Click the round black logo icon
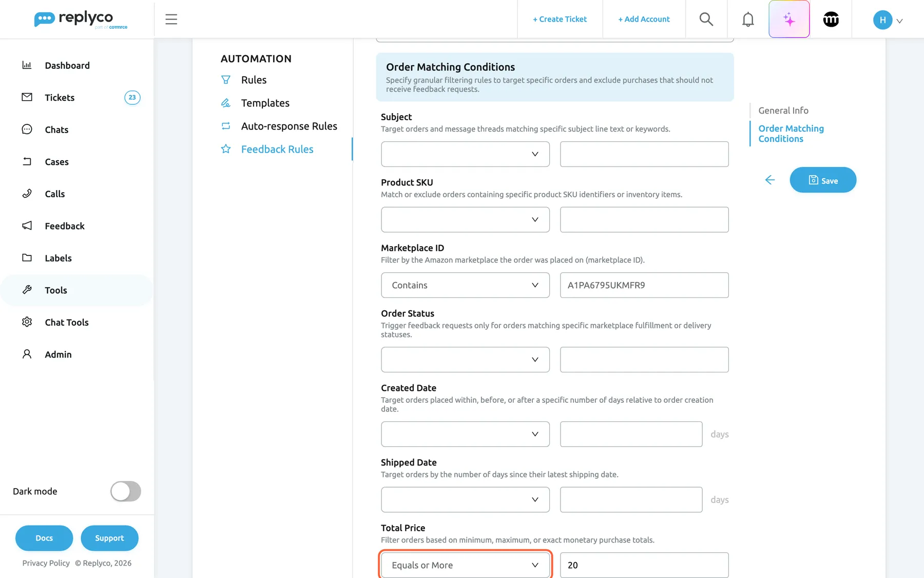924x578 pixels. pos(831,19)
